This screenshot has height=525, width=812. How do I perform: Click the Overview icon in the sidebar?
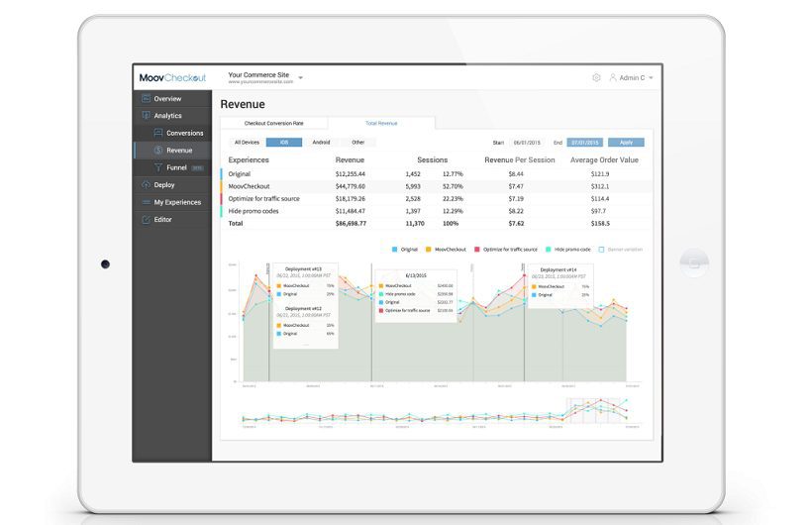pyautogui.click(x=146, y=99)
